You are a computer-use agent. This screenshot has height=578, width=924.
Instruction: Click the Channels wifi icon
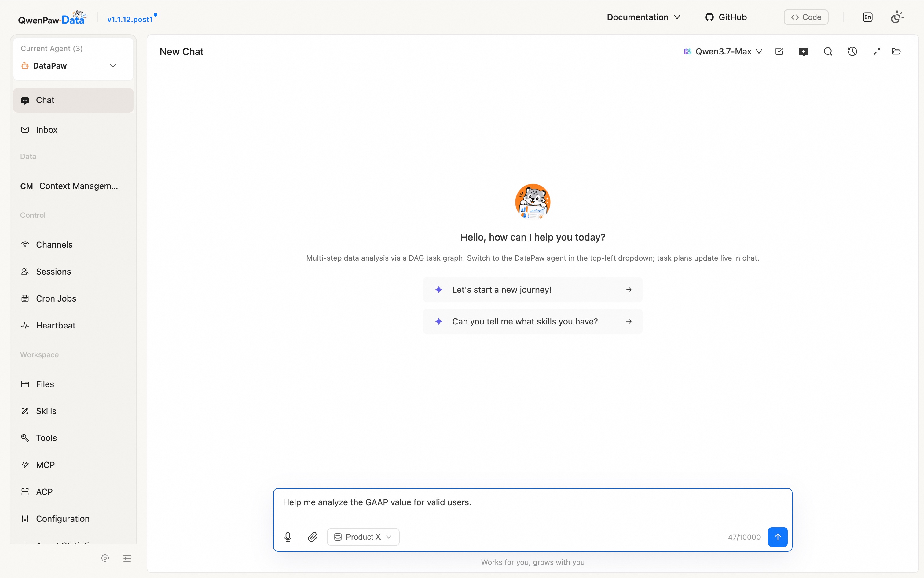point(25,245)
